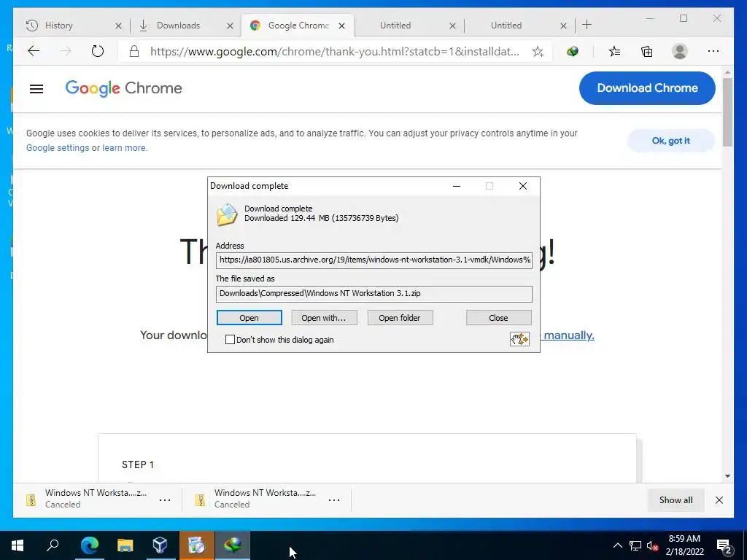The width and height of the screenshot is (747, 560).
Task: Open the hamburger menu on Chrome page
Action: (36, 88)
